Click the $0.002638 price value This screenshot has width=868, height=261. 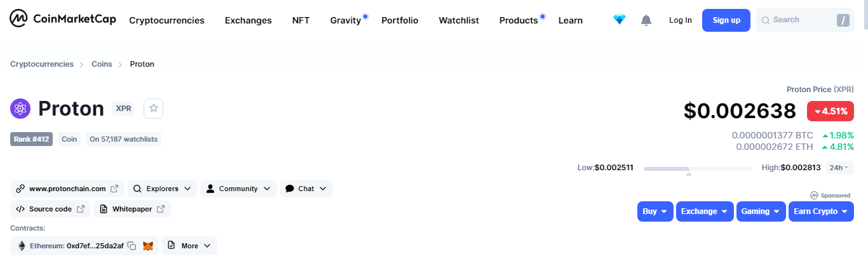(x=740, y=111)
